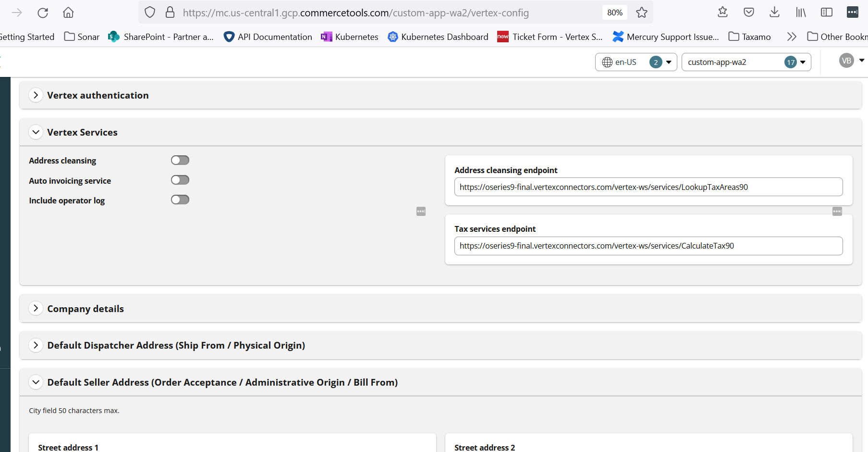The width and height of the screenshot is (868, 452).
Task: Open the browser extensions menu icon
Action: [853, 13]
